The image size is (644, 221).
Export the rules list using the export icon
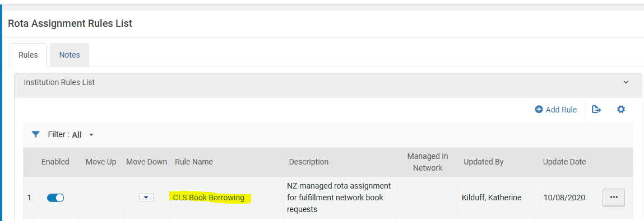pyautogui.click(x=596, y=110)
